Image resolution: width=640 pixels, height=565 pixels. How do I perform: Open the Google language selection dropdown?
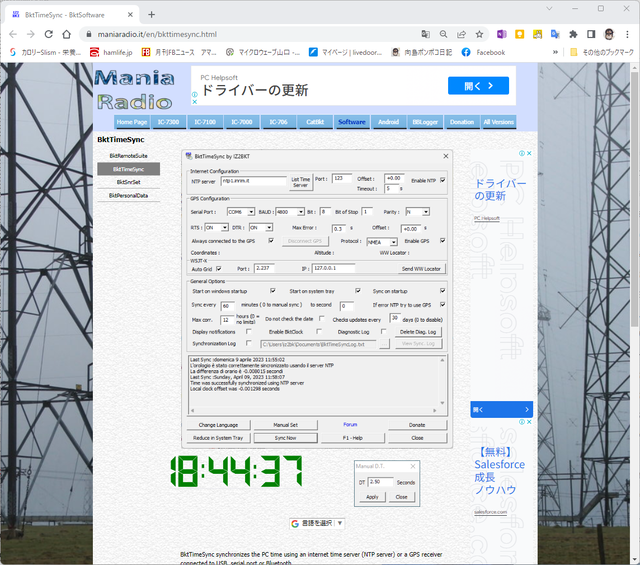[x=317, y=523]
